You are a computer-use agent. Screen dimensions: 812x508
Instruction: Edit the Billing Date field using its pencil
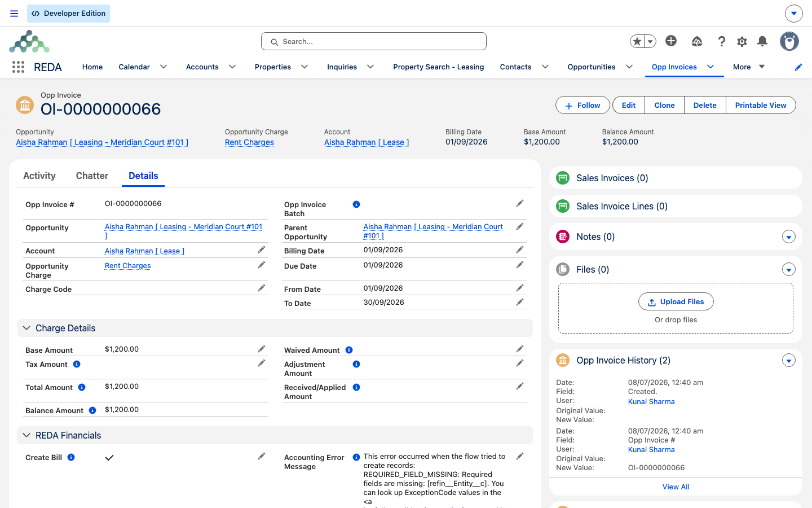520,249
